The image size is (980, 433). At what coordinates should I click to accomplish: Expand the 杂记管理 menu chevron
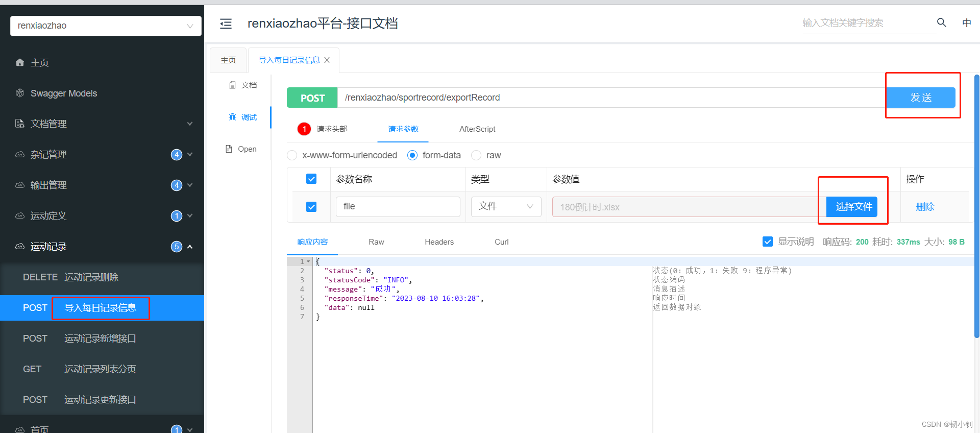[190, 154]
